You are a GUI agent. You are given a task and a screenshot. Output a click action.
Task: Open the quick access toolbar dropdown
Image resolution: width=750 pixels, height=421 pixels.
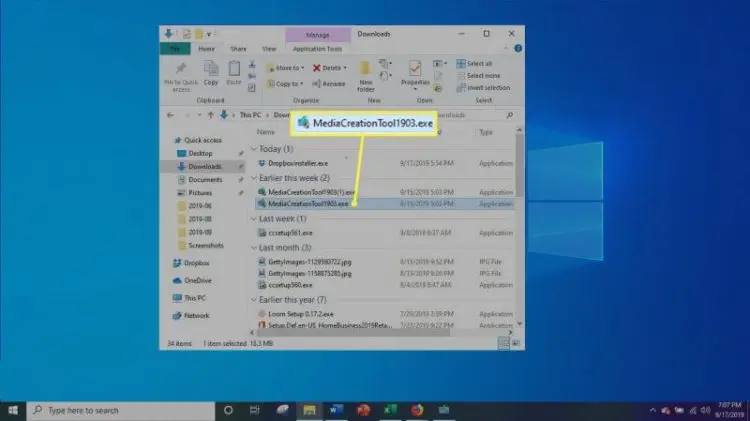click(209, 34)
